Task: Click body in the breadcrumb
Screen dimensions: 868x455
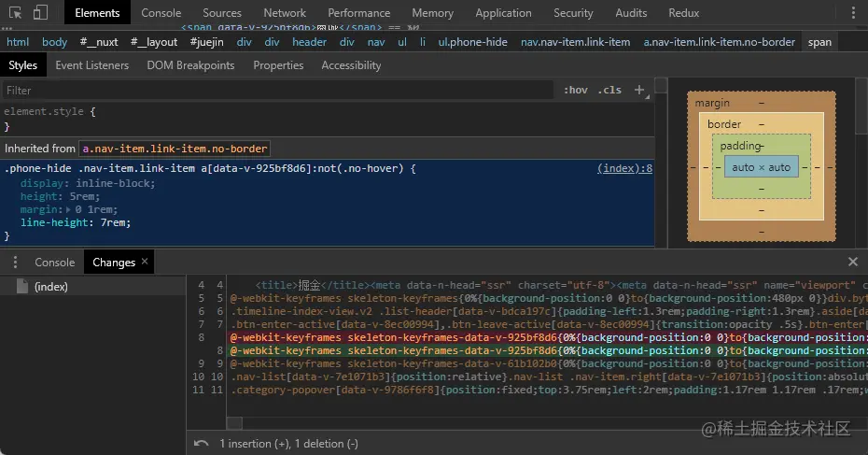Action: (54, 42)
